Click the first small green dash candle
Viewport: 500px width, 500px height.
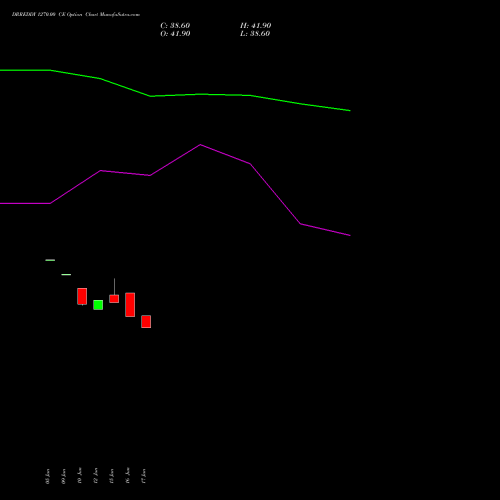50,260
